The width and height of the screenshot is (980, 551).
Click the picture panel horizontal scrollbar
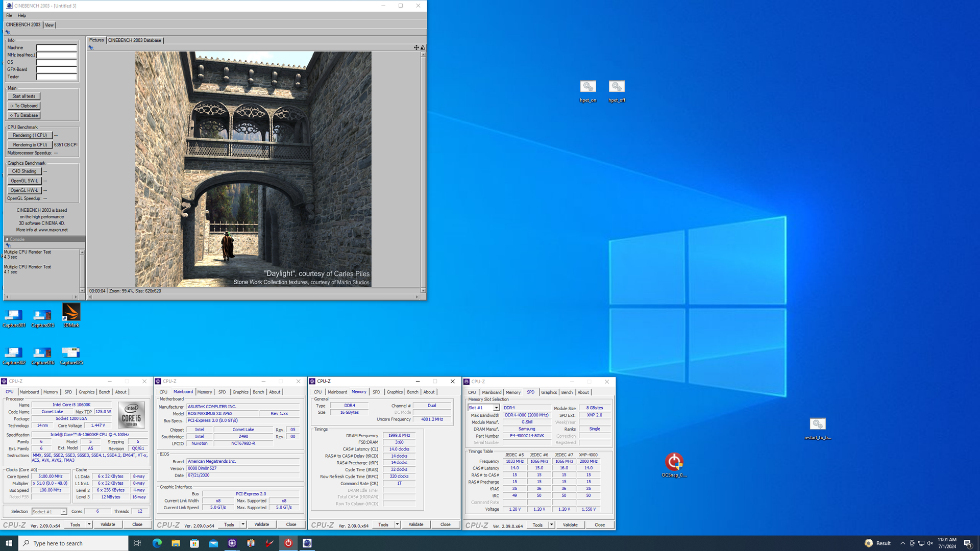tap(254, 297)
